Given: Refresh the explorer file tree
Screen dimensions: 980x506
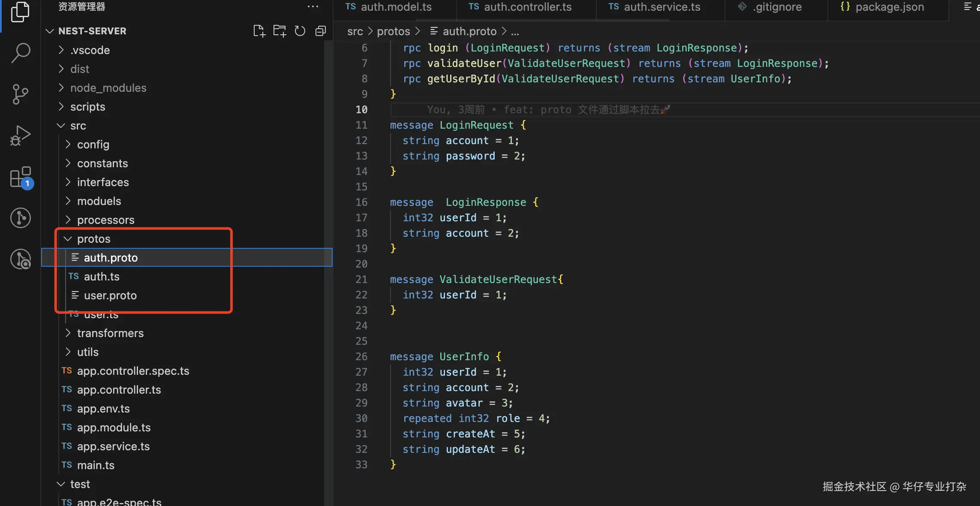Looking at the screenshot, I should pyautogui.click(x=300, y=31).
